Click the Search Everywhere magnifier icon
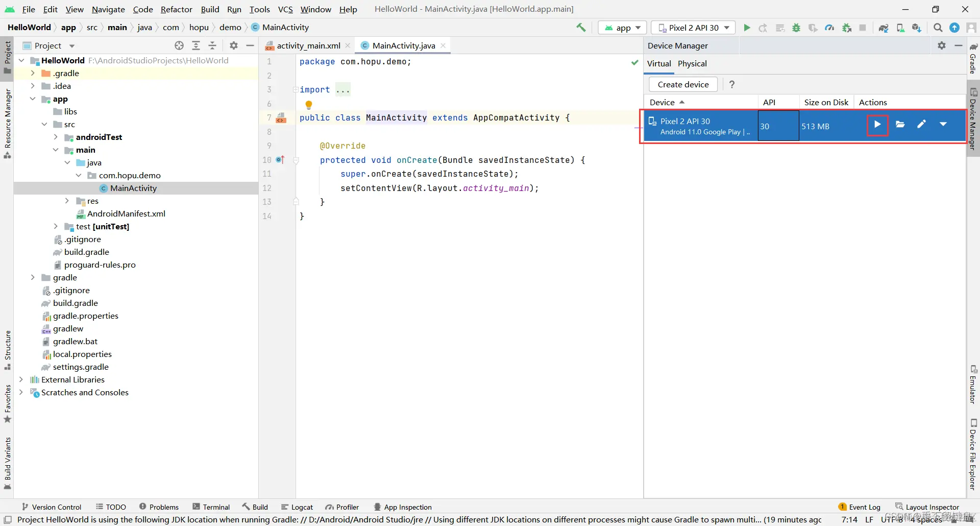Viewport: 980px width, 526px height. coord(938,28)
